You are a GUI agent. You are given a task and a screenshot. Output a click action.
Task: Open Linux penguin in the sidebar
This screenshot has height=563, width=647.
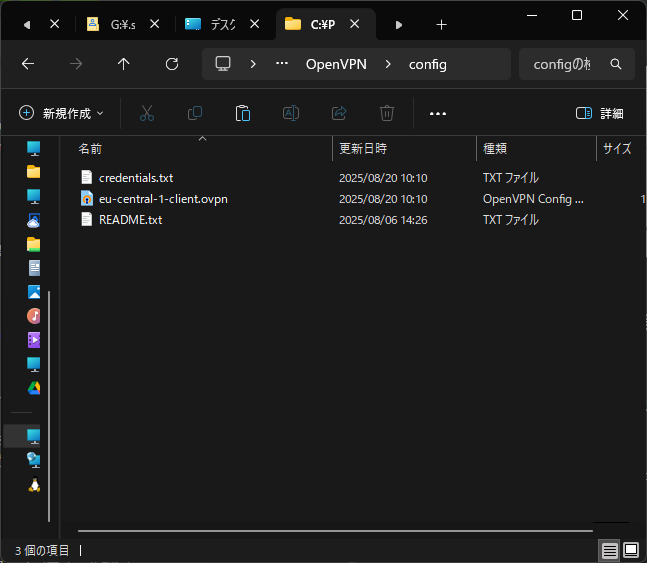34,485
